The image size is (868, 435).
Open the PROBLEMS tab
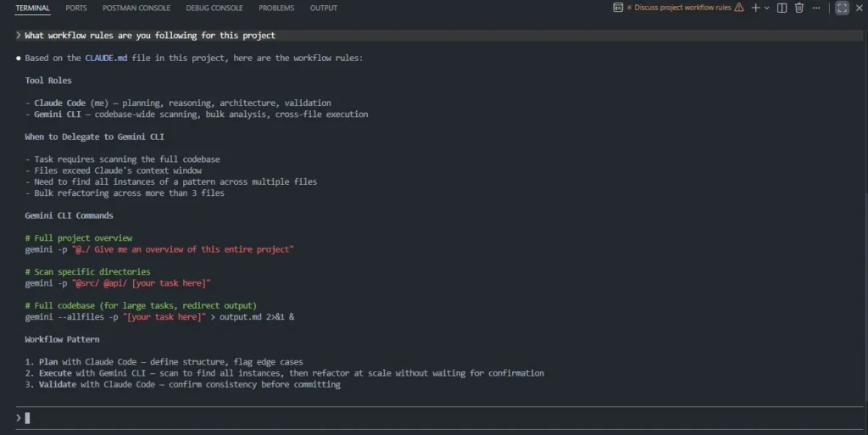tap(276, 8)
